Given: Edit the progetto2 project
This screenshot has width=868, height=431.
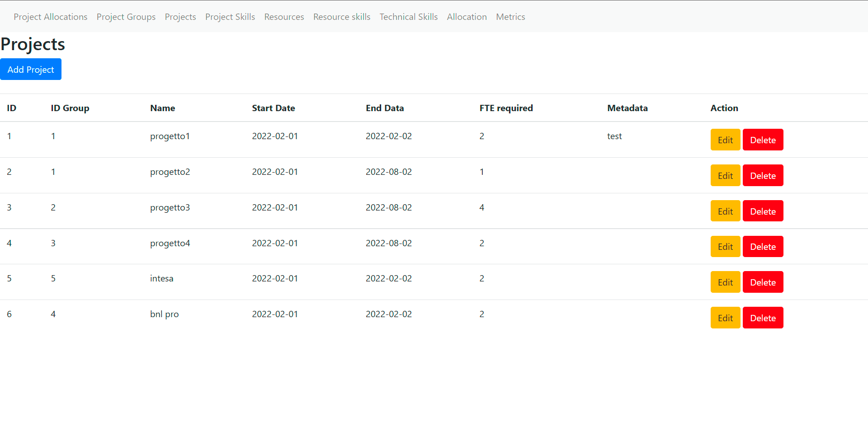Looking at the screenshot, I should 725,175.
